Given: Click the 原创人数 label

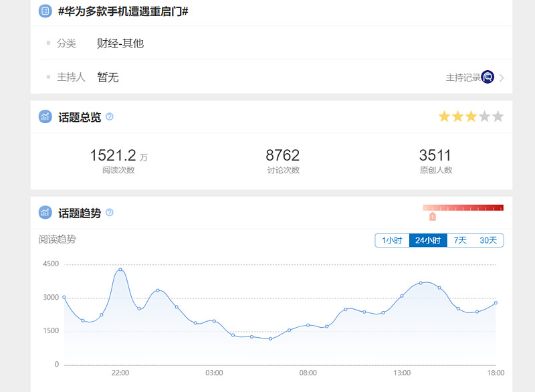Looking at the screenshot, I should pos(436,170).
